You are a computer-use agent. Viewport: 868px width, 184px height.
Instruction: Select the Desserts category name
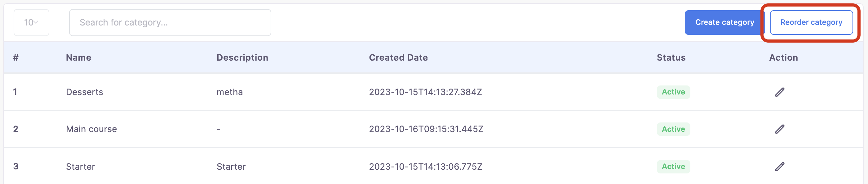[x=85, y=92]
